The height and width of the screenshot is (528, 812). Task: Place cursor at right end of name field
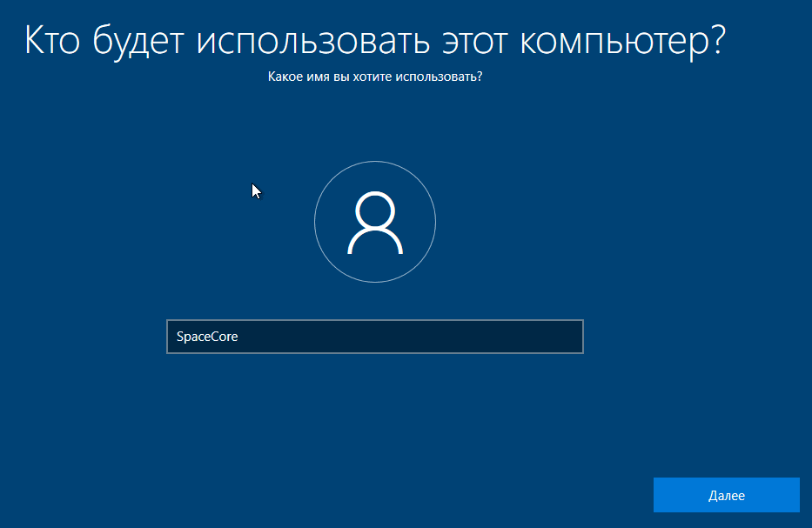click(x=574, y=337)
